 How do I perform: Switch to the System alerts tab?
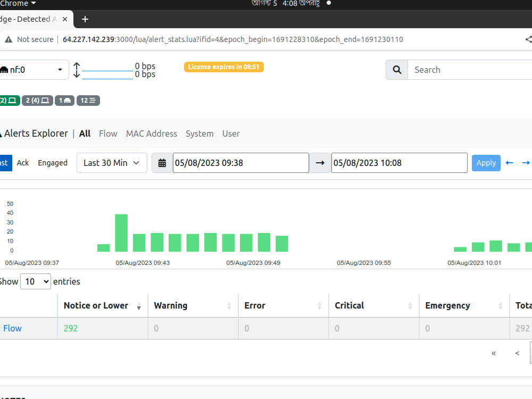(x=199, y=134)
